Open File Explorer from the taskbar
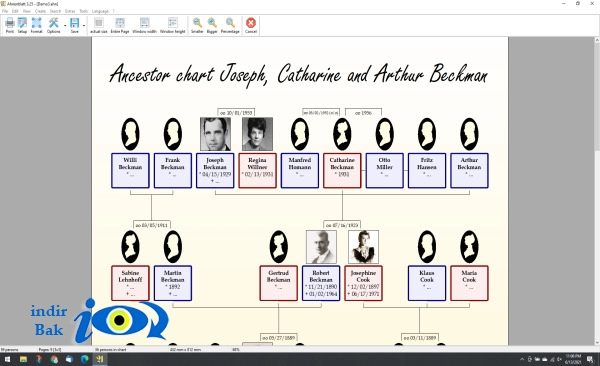The width and height of the screenshot is (600, 366). point(23,359)
